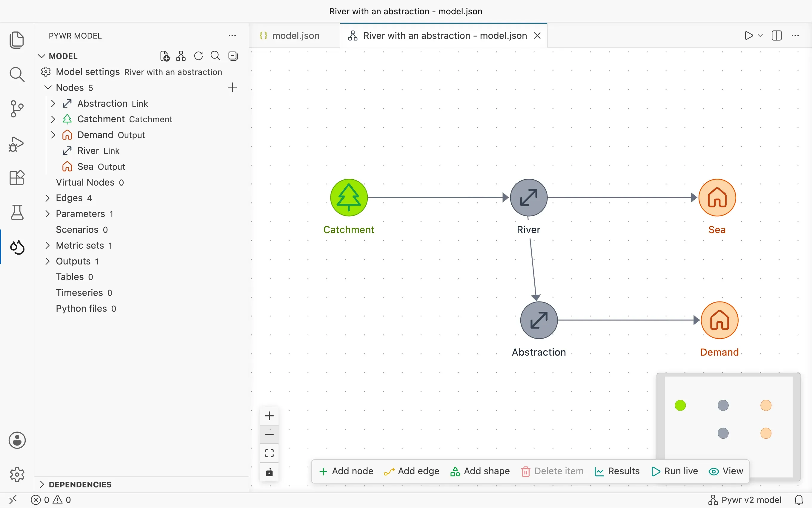Open schematic from MODEL header icon
This screenshot has width=812, height=508.
click(181, 56)
